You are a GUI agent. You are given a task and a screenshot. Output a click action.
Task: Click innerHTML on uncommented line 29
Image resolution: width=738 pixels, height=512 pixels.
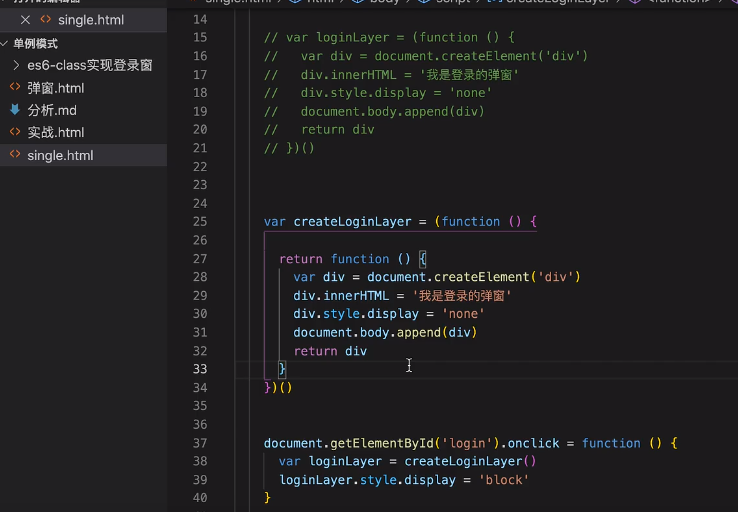(356, 296)
